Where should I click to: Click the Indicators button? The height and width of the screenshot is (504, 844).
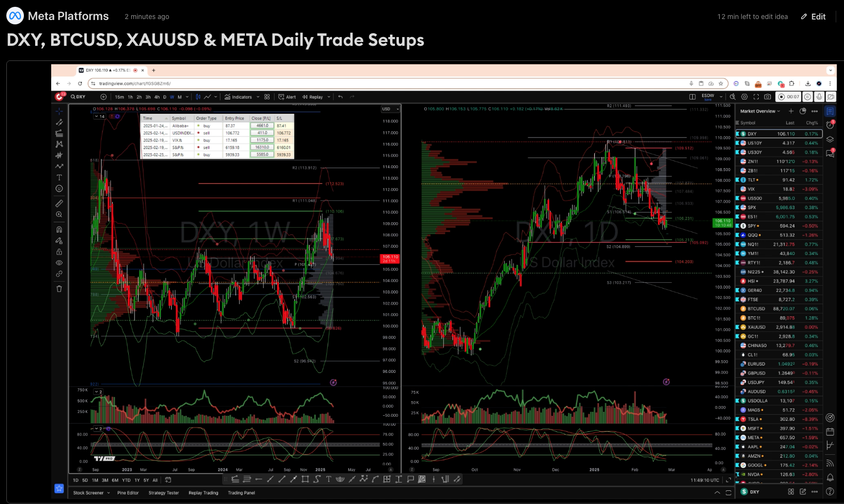[x=238, y=97]
